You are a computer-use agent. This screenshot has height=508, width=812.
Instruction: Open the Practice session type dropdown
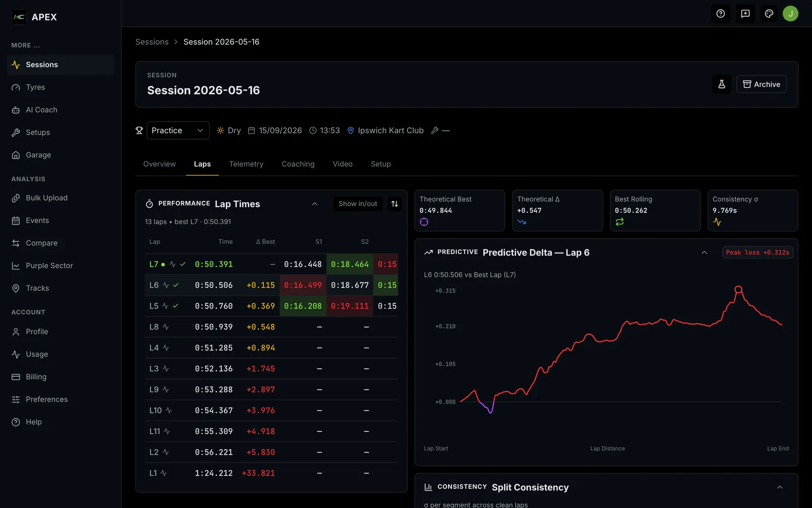point(178,131)
